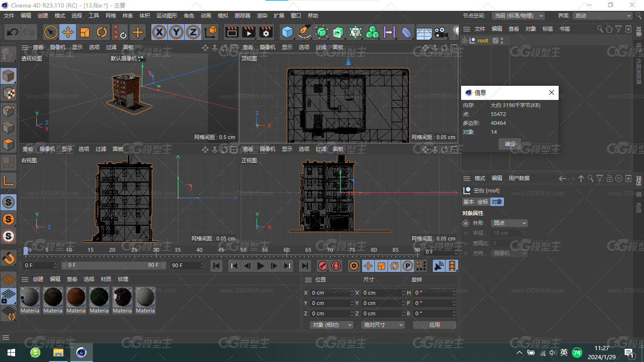Open the Layout (界面) dropdown
The height and width of the screenshot is (362, 644).
click(x=603, y=16)
